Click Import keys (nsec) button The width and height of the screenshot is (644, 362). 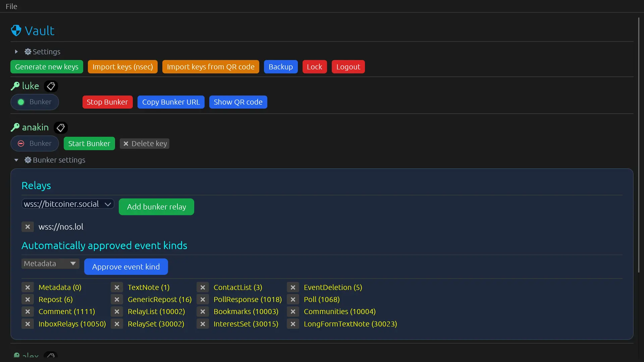click(x=123, y=67)
